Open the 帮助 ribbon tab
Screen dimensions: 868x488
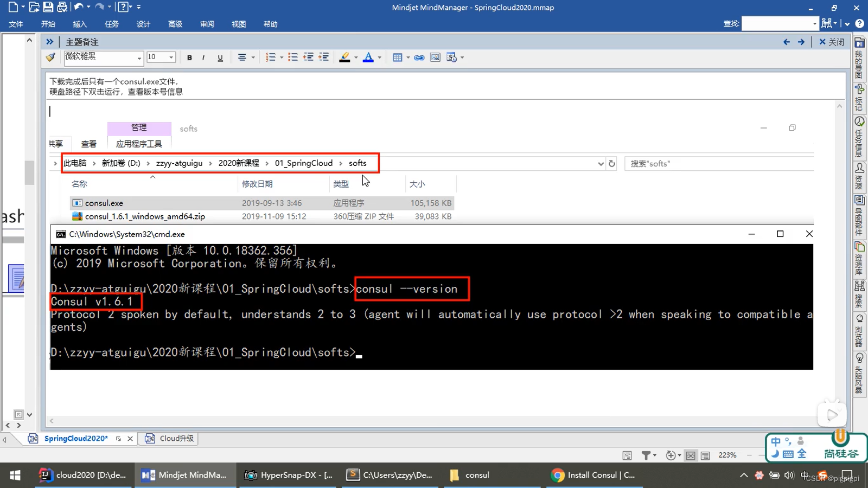click(x=270, y=24)
